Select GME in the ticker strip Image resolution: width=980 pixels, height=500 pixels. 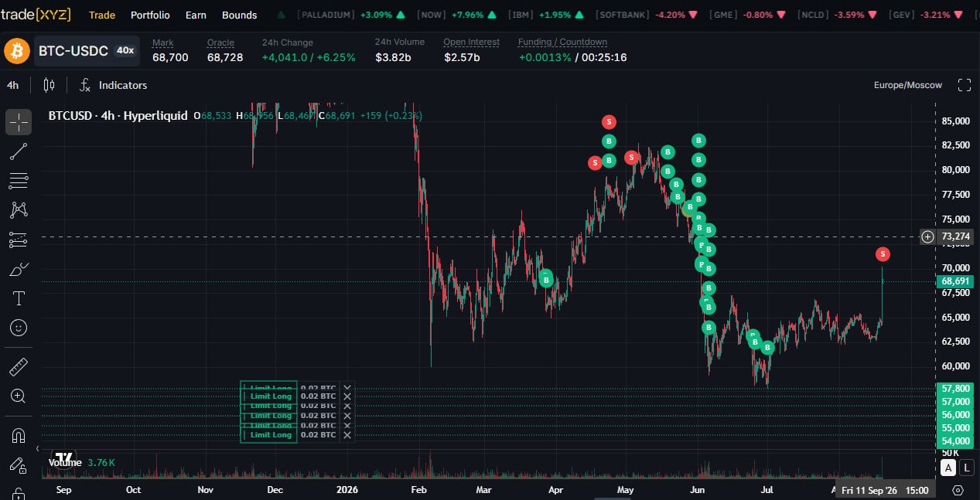pos(750,15)
